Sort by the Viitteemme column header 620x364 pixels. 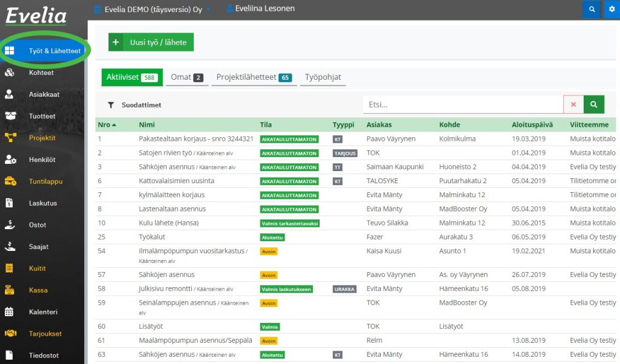point(589,125)
